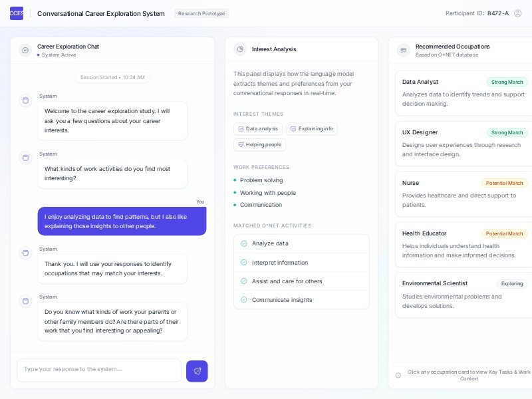Focus the response text input field

[99, 370]
